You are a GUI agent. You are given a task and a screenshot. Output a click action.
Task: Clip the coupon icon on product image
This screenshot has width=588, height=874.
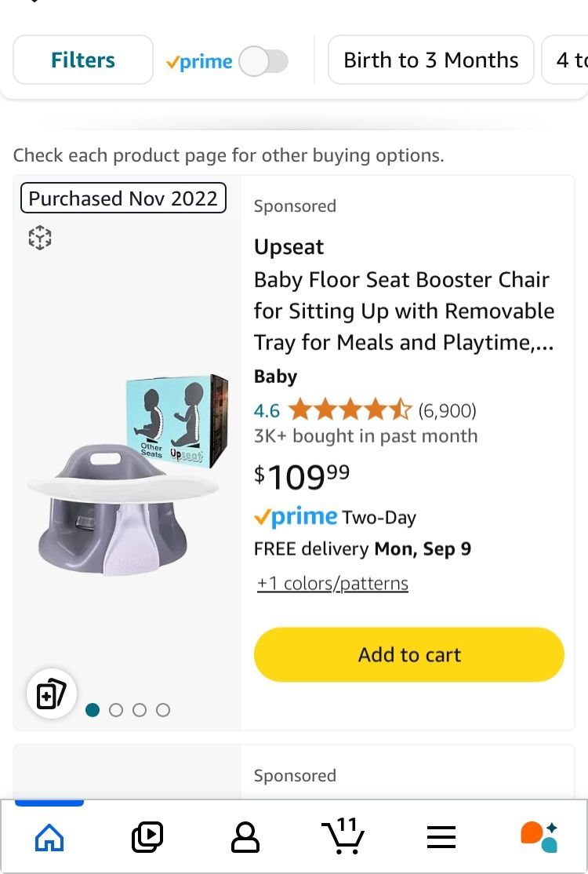pyautogui.click(x=51, y=693)
